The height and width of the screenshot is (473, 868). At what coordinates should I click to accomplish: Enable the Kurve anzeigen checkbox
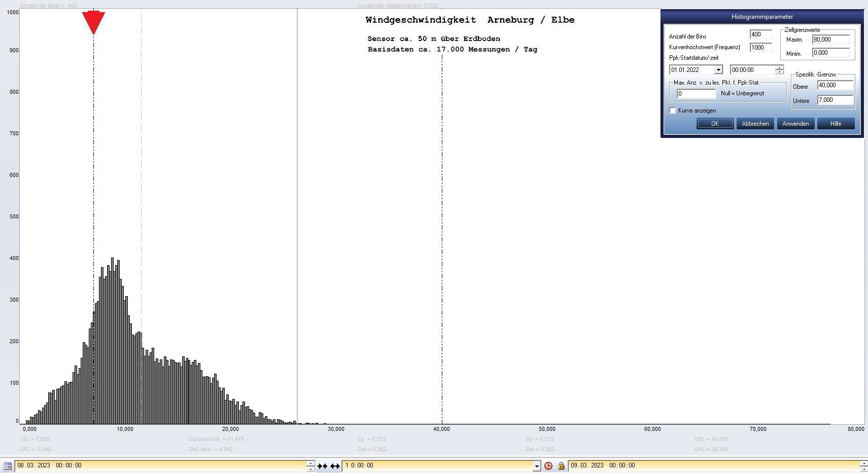[x=673, y=111]
